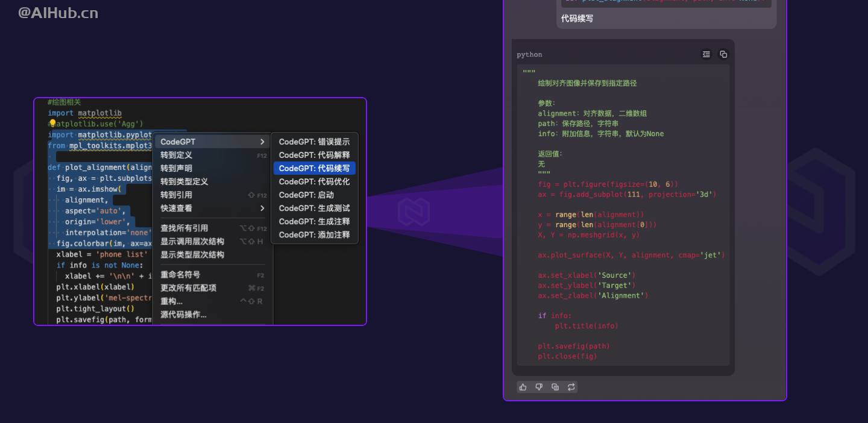This screenshot has width=868, height=423.
Task: Expand the CodeGPT submenu arrow
Action: (x=262, y=142)
